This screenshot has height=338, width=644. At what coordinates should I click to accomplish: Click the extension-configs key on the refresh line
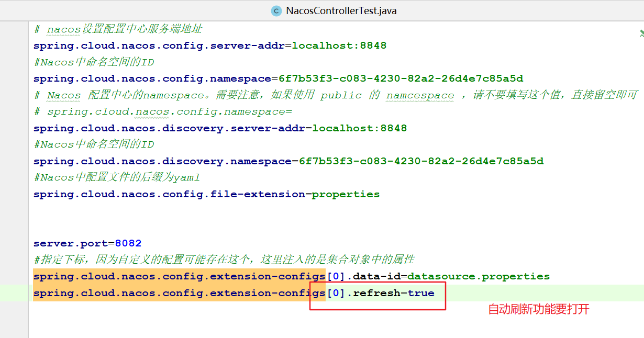180,293
